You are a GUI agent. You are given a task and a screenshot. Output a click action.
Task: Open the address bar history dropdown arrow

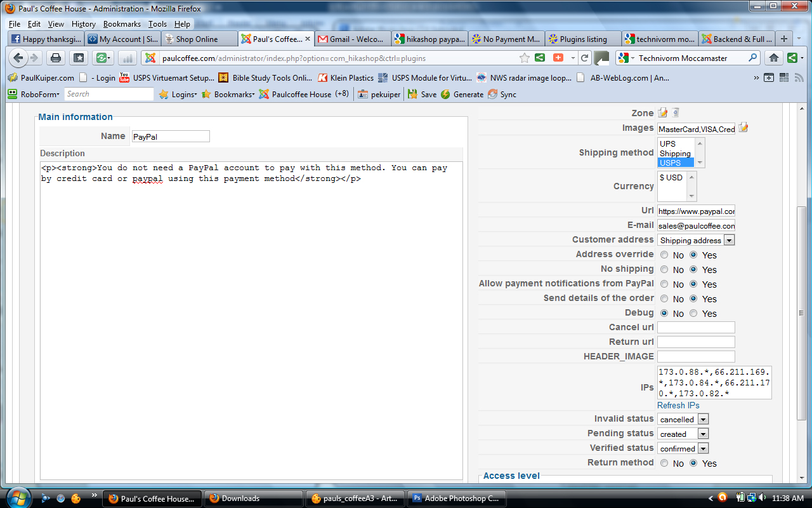tap(573, 58)
